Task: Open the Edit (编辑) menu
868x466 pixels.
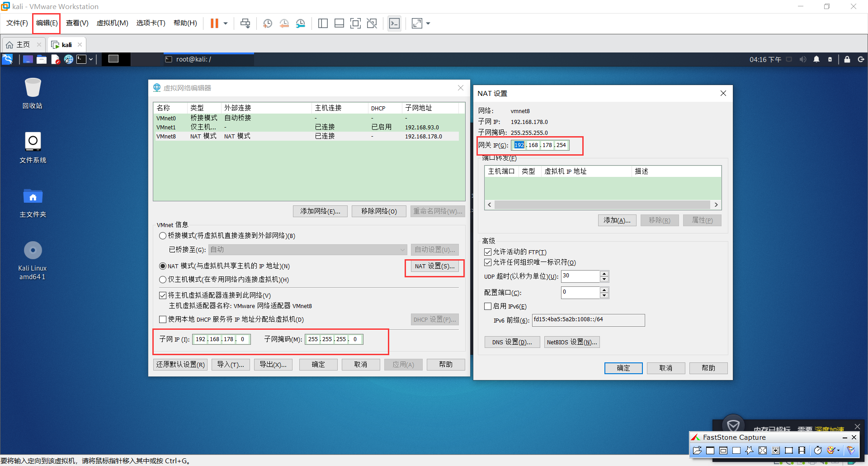Action: pyautogui.click(x=47, y=23)
